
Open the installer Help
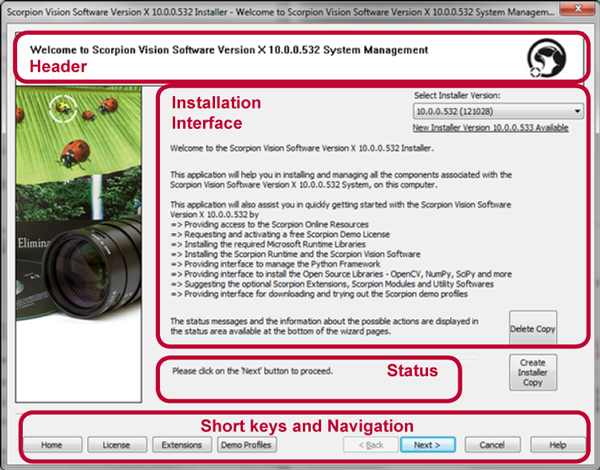tap(558, 445)
